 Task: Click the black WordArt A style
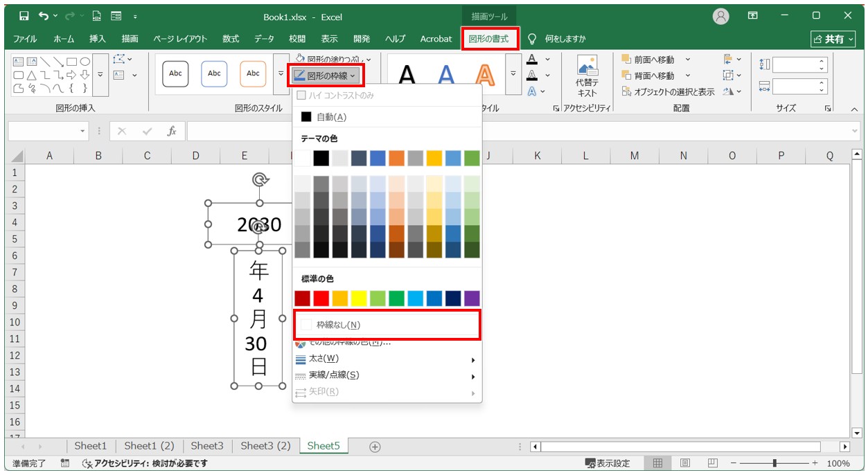[407, 75]
